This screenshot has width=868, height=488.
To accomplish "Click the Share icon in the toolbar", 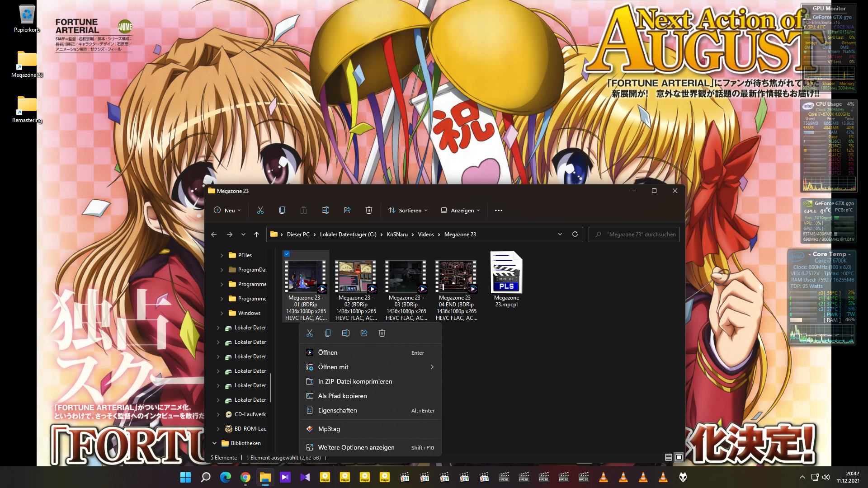I will (x=347, y=210).
